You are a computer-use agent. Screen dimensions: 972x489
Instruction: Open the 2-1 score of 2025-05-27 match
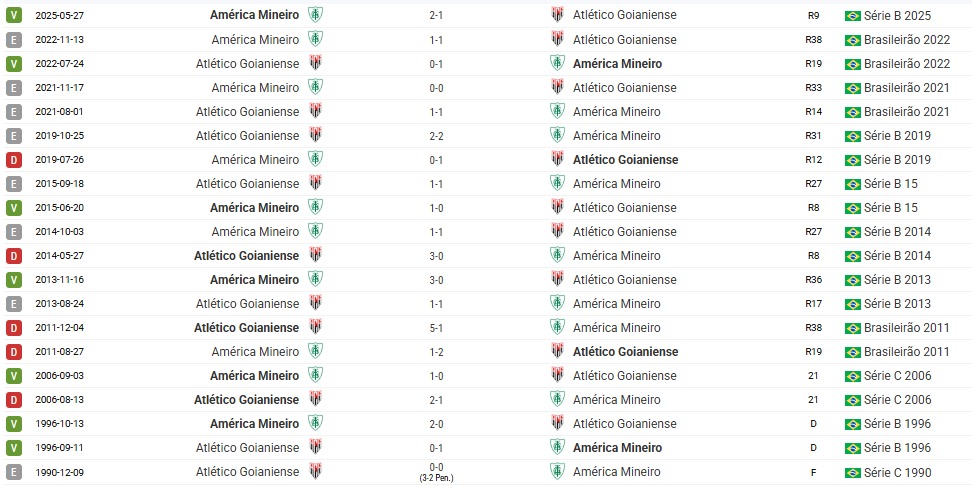point(436,15)
